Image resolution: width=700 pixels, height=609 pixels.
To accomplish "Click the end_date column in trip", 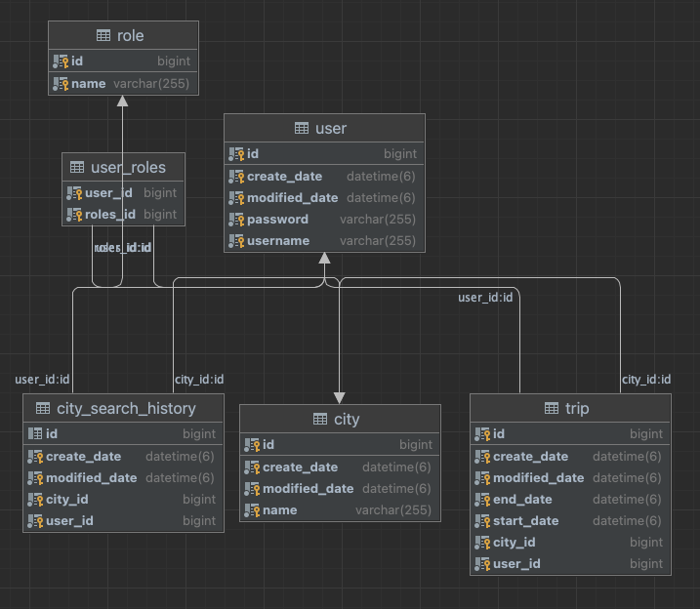I will [522, 500].
